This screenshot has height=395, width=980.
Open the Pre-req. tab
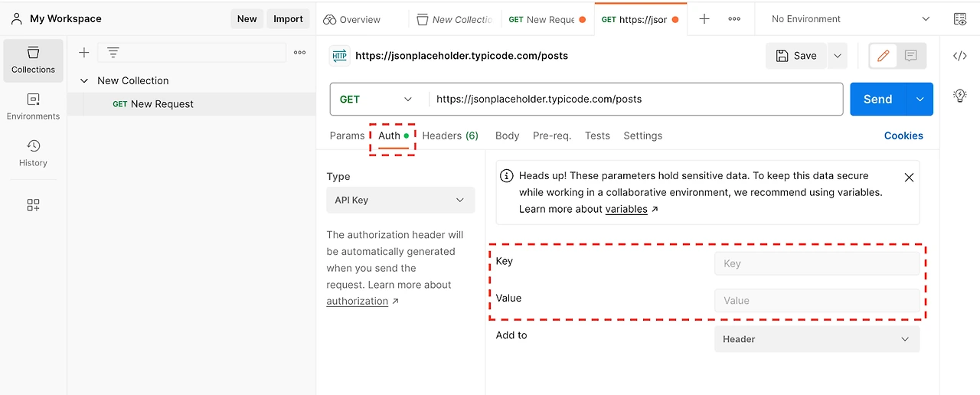552,135
